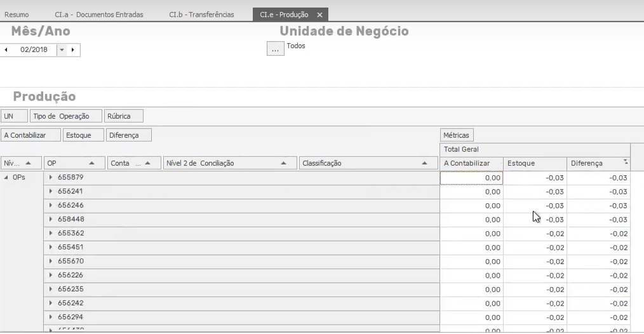Sort by Diferença column header

(599, 163)
